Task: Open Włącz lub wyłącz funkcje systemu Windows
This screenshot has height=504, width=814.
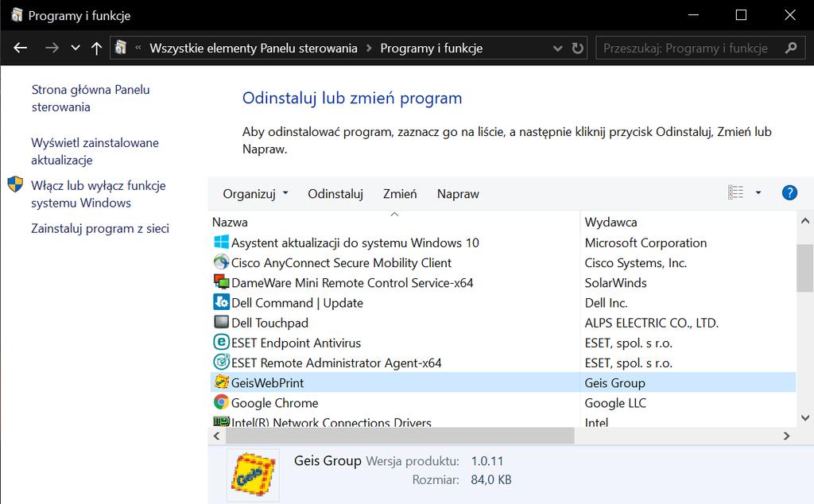Action: point(98,194)
